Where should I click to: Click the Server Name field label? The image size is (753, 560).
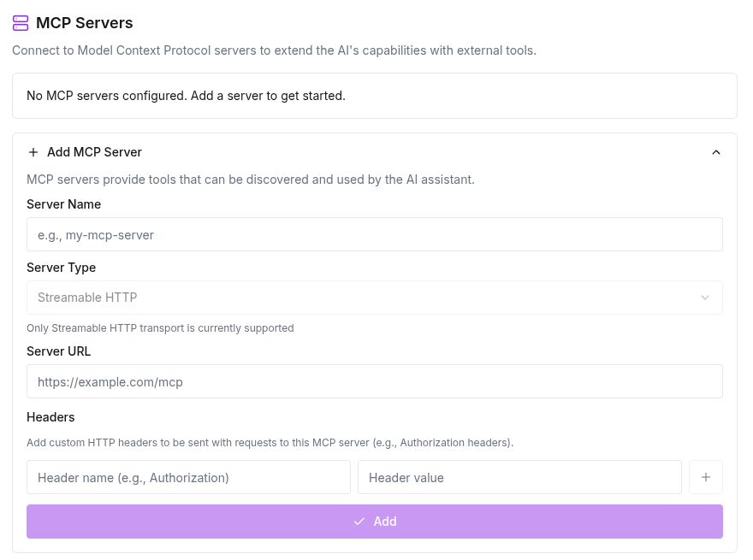64,204
